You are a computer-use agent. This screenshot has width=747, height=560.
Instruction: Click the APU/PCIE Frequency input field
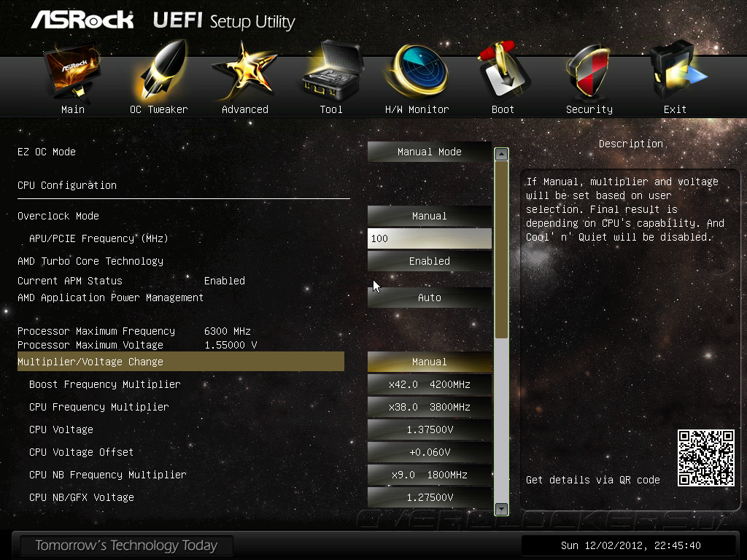[x=429, y=238]
